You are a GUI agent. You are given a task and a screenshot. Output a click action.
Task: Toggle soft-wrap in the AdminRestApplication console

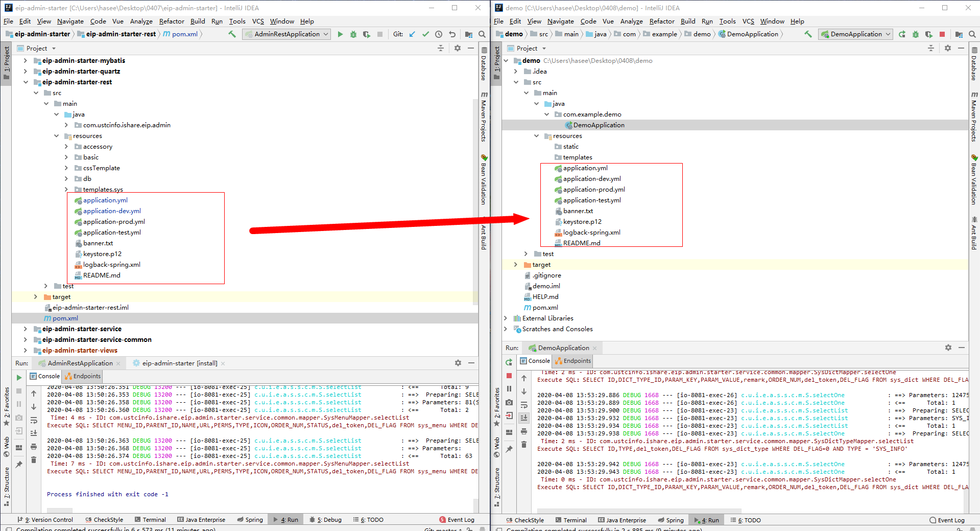point(34,420)
